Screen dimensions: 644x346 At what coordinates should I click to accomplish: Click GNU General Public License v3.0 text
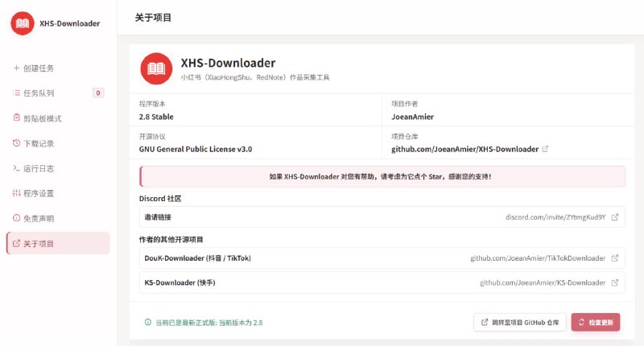click(196, 149)
